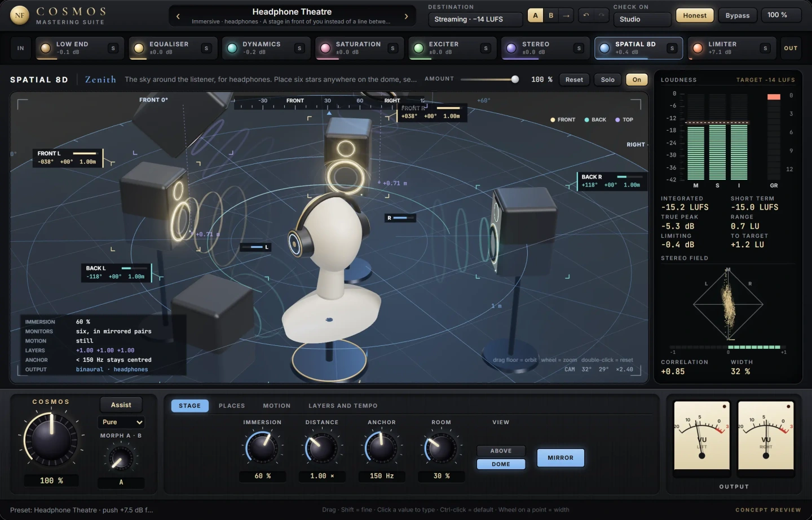The image size is (812, 520).
Task: Select the Above view option
Action: [501, 451]
